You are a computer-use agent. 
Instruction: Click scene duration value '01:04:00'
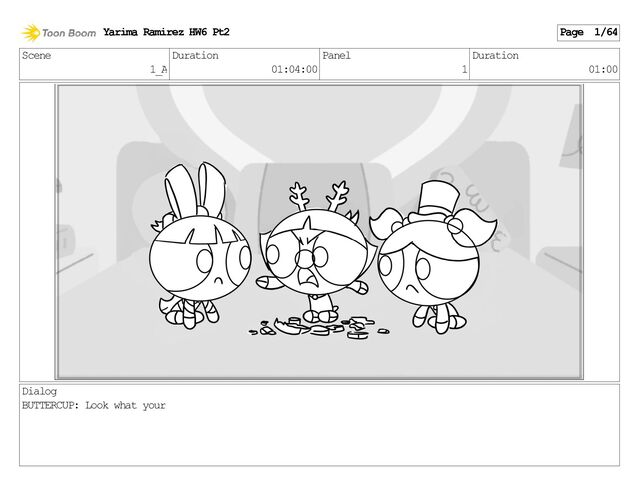click(294, 69)
